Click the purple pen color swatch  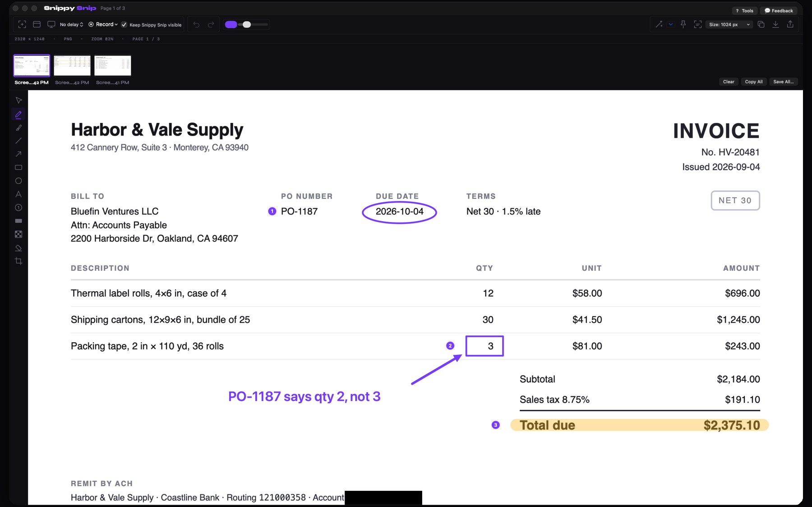[x=231, y=24]
